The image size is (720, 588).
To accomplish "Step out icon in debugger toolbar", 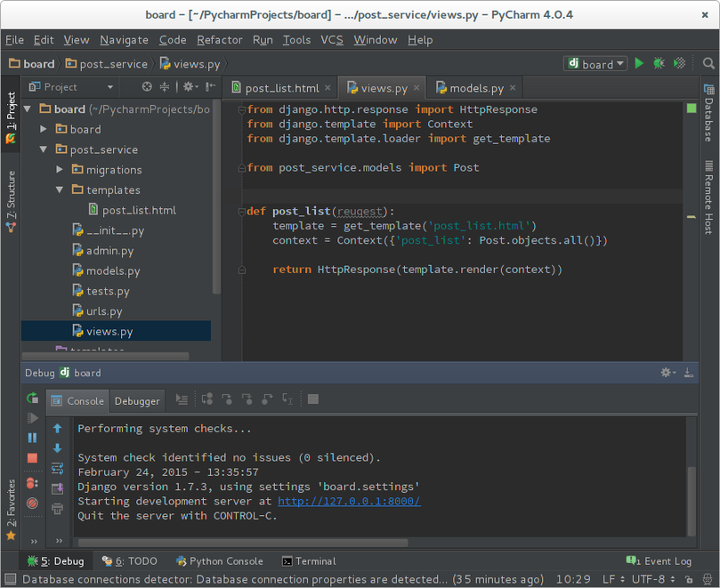I will coord(267,399).
